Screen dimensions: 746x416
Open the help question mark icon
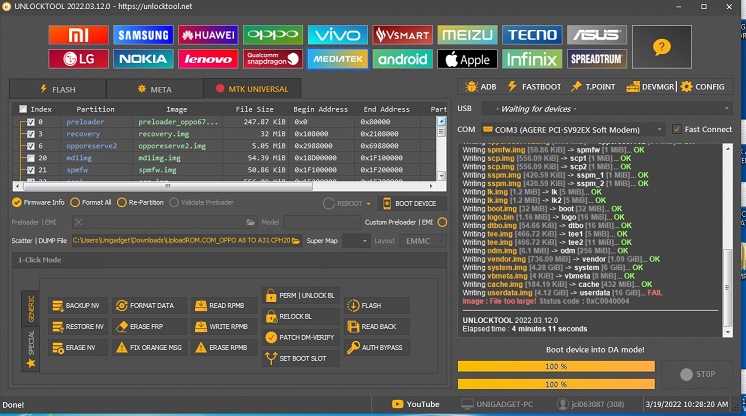coord(661,47)
